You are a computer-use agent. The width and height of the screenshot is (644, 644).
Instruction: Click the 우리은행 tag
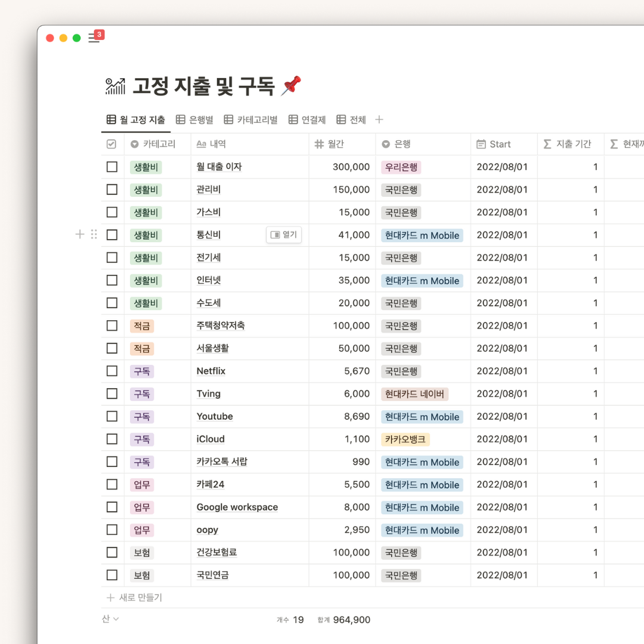401,167
